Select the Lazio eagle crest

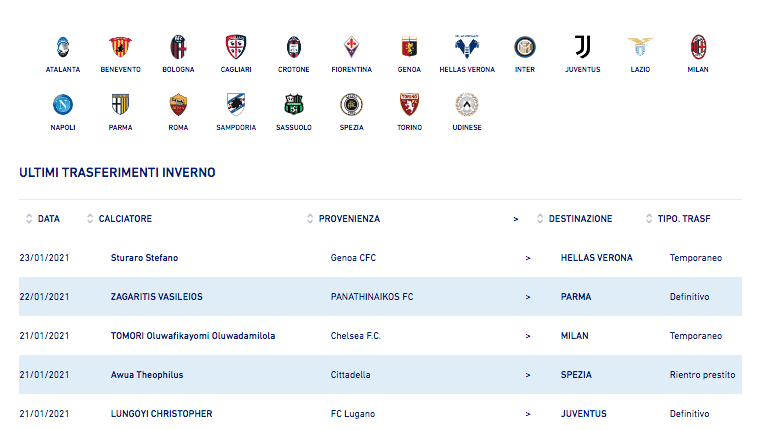640,47
